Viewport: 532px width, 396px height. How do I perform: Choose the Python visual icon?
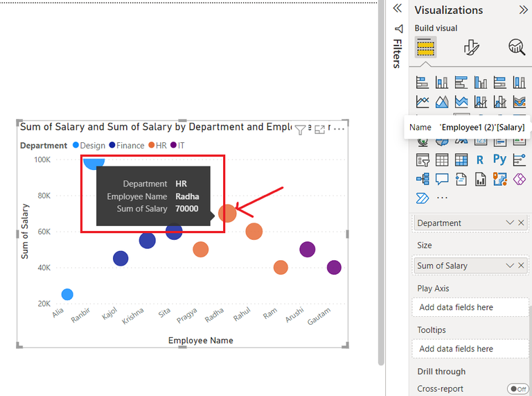tap(499, 160)
